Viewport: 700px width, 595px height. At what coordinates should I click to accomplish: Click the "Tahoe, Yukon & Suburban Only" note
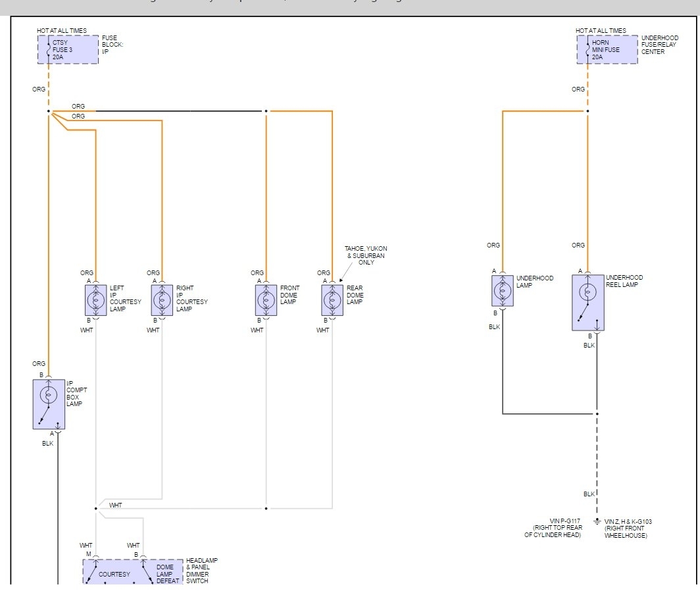pyautogui.click(x=366, y=255)
